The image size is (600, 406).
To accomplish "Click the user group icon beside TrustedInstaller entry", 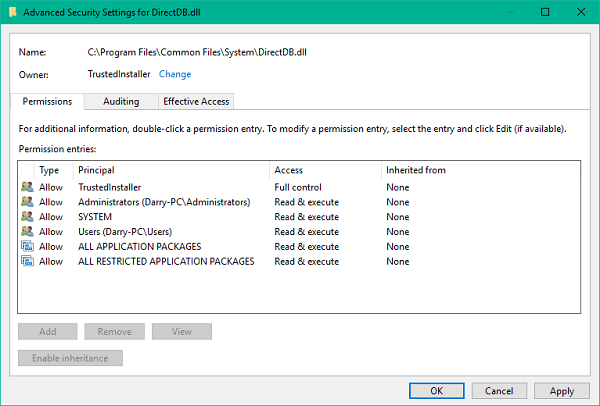I will pyautogui.click(x=27, y=187).
